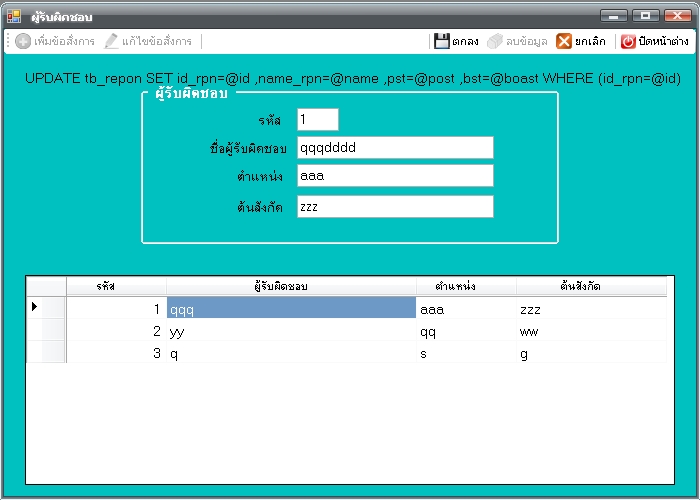Select cell "ww" in ต้นสังกัด column

coord(592,330)
